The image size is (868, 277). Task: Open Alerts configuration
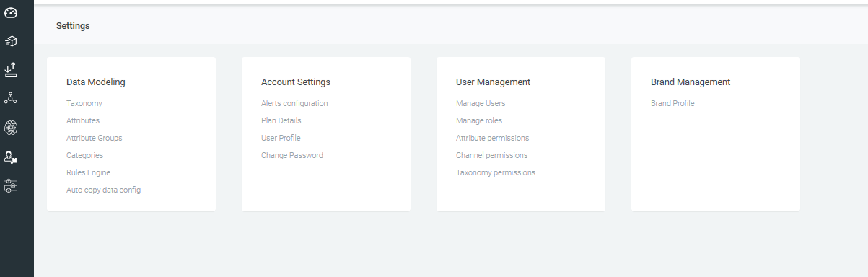click(294, 103)
